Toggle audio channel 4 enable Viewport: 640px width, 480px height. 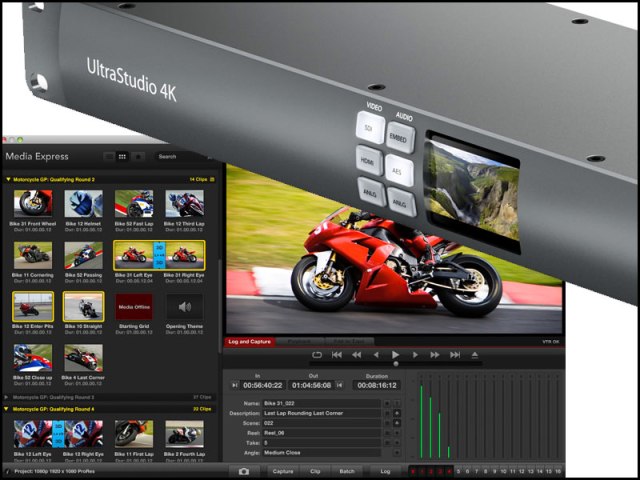(x=449, y=471)
